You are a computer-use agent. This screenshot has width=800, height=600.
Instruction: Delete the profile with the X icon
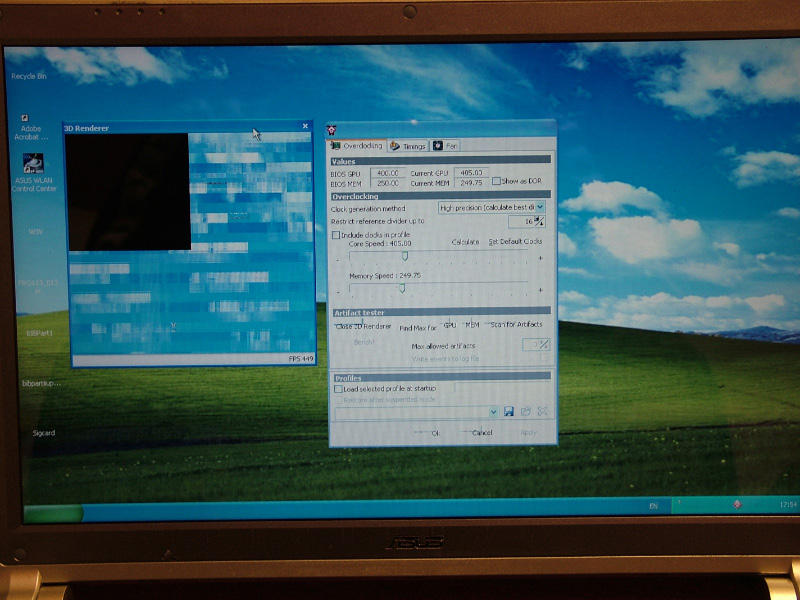tap(542, 411)
